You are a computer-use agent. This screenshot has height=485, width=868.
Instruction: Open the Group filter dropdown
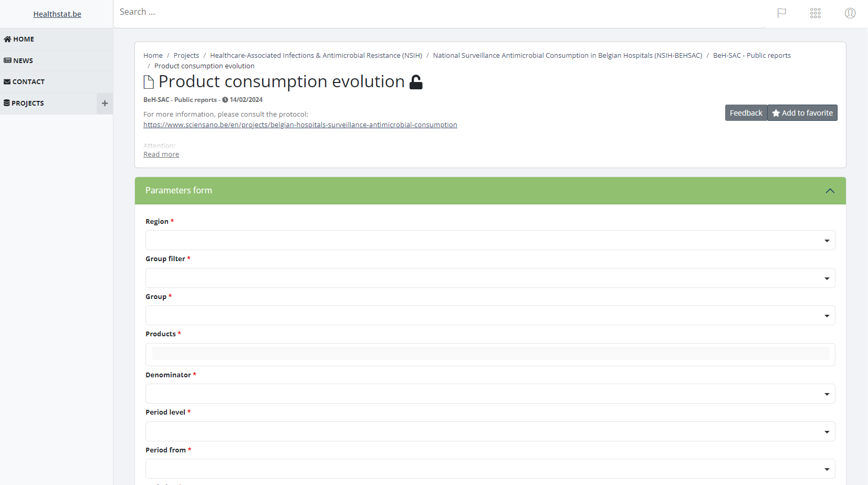(490, 278)
